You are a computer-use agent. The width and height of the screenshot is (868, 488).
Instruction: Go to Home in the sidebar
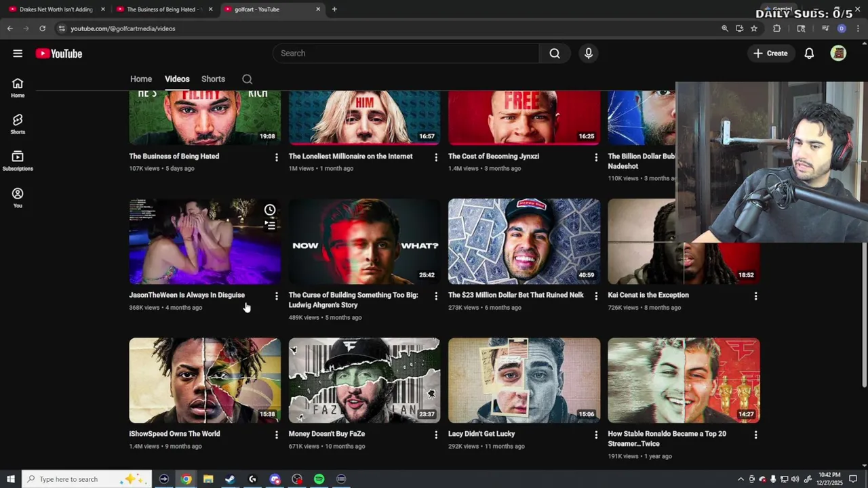(18, 87)
